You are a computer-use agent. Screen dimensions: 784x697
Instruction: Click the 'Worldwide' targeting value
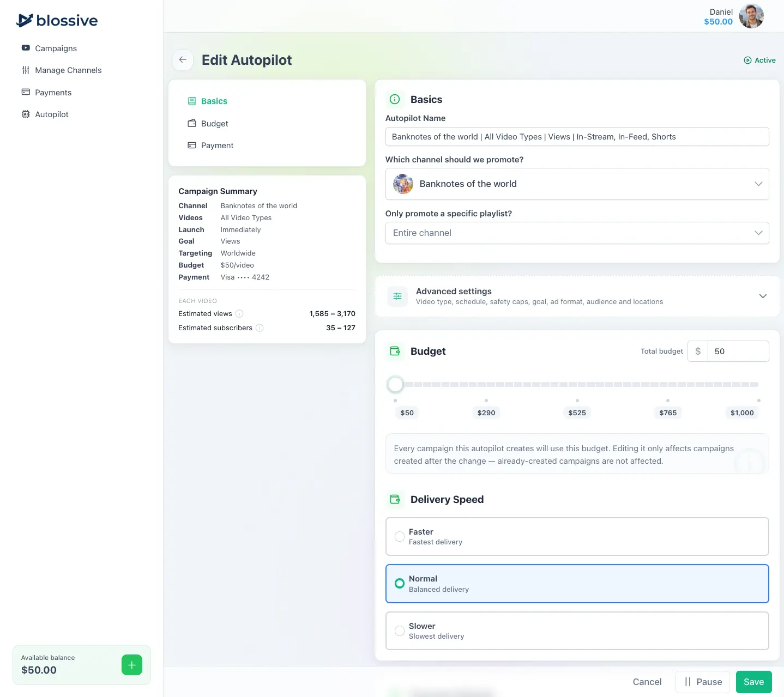click(238, 253)
